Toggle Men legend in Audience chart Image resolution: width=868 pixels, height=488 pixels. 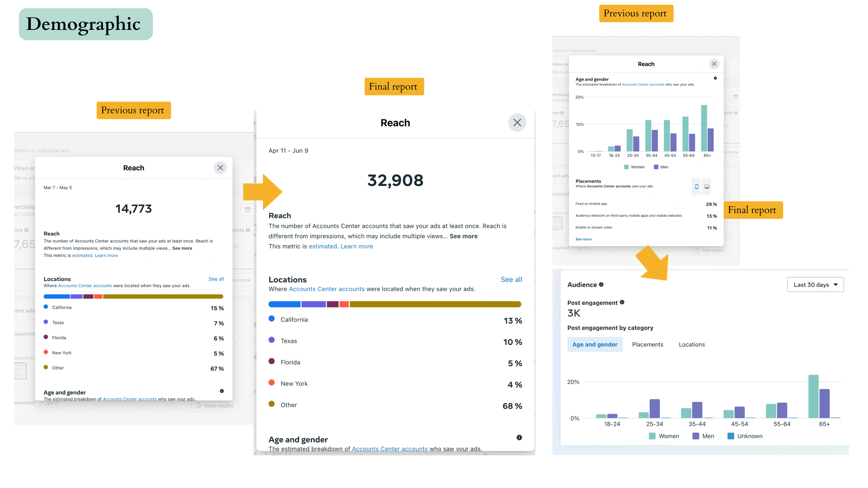pyautogui.click(x=703, y=436)
